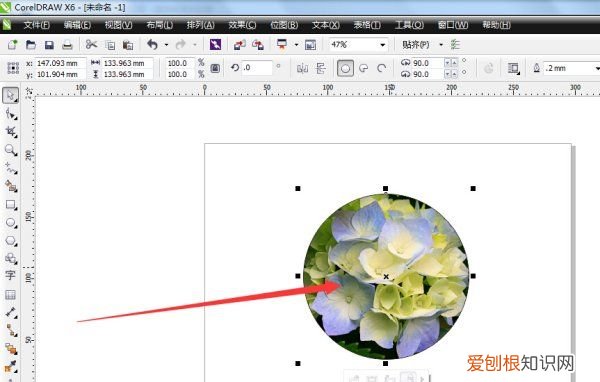Select the Eyedropper tool
Viewport: 600px width, 382px height.
10,366
